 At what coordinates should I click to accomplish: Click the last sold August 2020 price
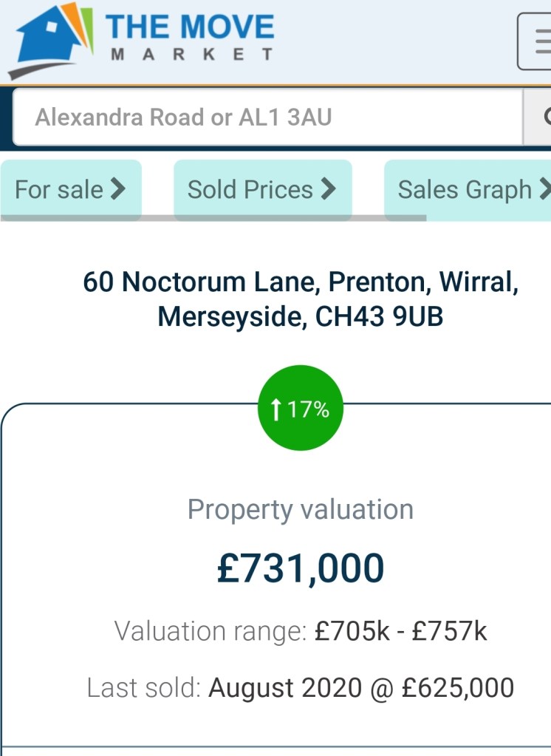tap(361, 688)
